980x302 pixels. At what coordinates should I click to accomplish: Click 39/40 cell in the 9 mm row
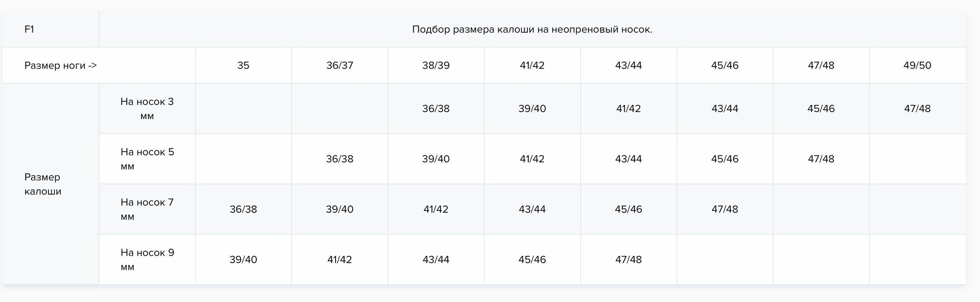[243, 259]
